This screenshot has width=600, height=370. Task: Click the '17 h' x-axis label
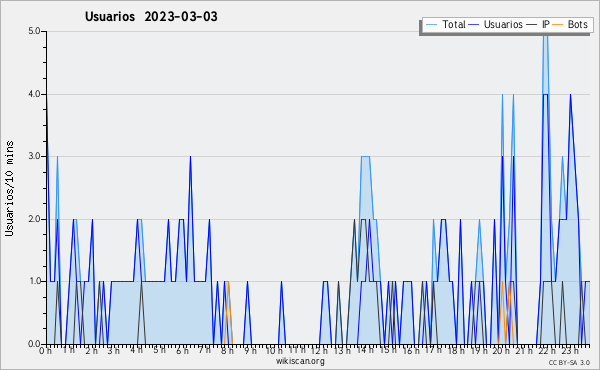[433, 350]
